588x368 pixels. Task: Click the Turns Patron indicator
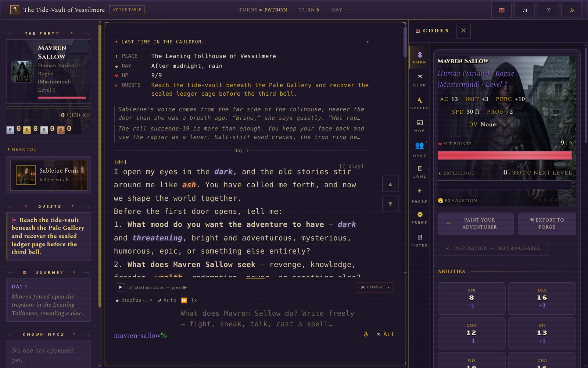(x=263, y=10)
